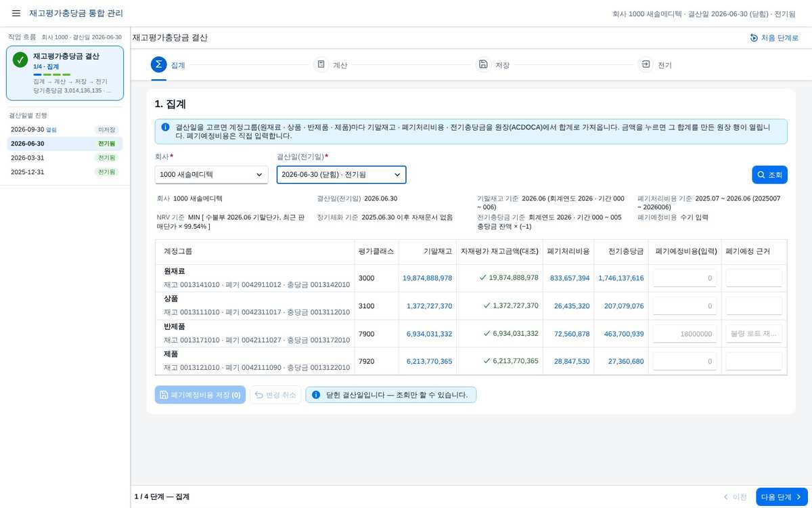Click the 재고평가충당금 통합 관리 app title
812x508 pixels.
coord(76,14)
